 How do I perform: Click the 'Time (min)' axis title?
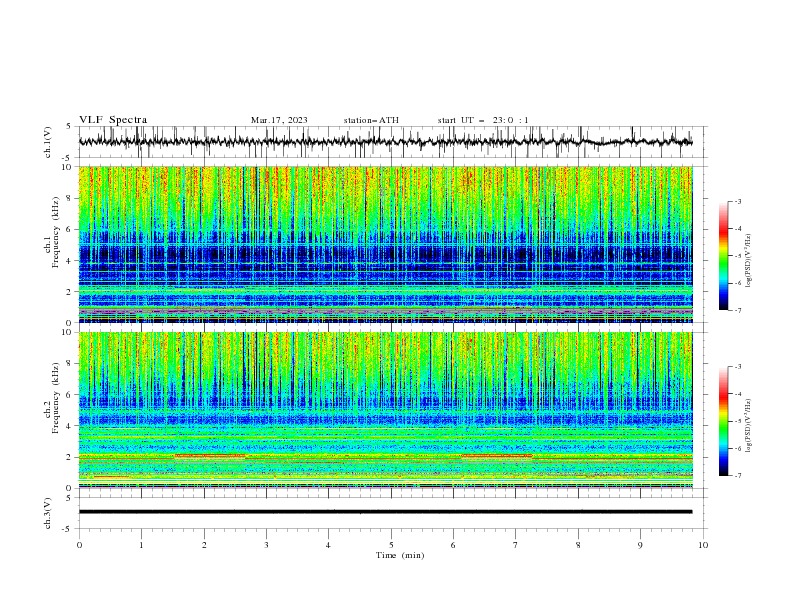pyautogui.click(x=400, y=555)
